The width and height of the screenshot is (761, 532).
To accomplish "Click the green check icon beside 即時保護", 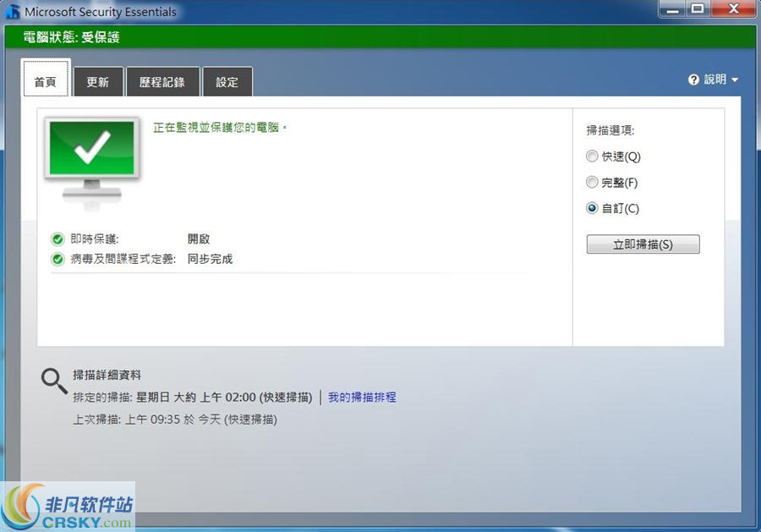I will click(57, 239).
